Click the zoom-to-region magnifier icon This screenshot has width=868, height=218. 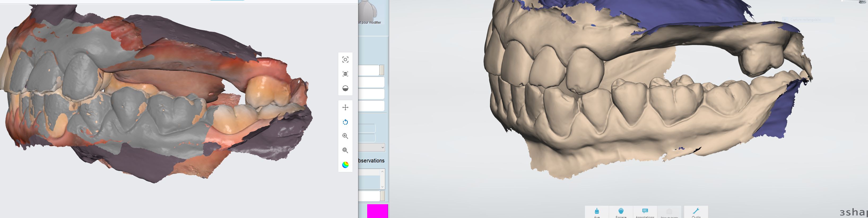pyautogui.click(x=345, y=150)
